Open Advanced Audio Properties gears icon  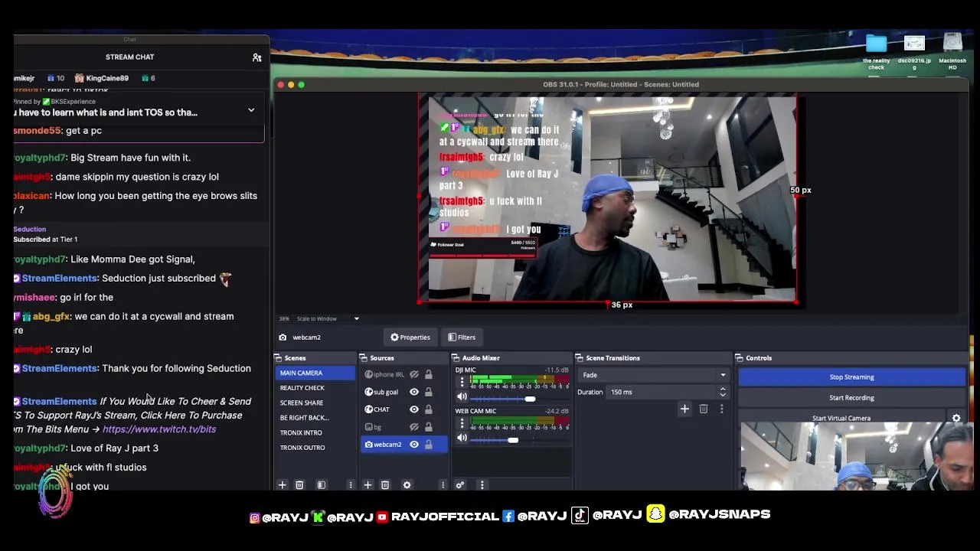pyautogui.click(x=460, y=485)
